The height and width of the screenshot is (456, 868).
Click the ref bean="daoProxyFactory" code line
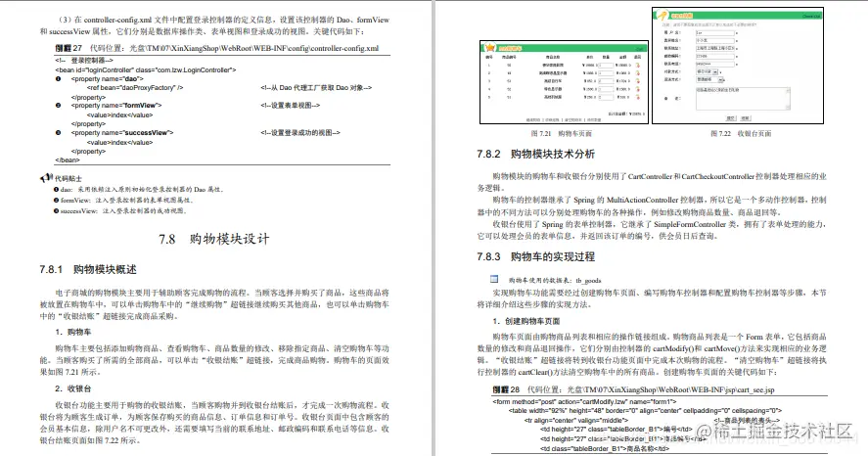(x=135, y=87)
